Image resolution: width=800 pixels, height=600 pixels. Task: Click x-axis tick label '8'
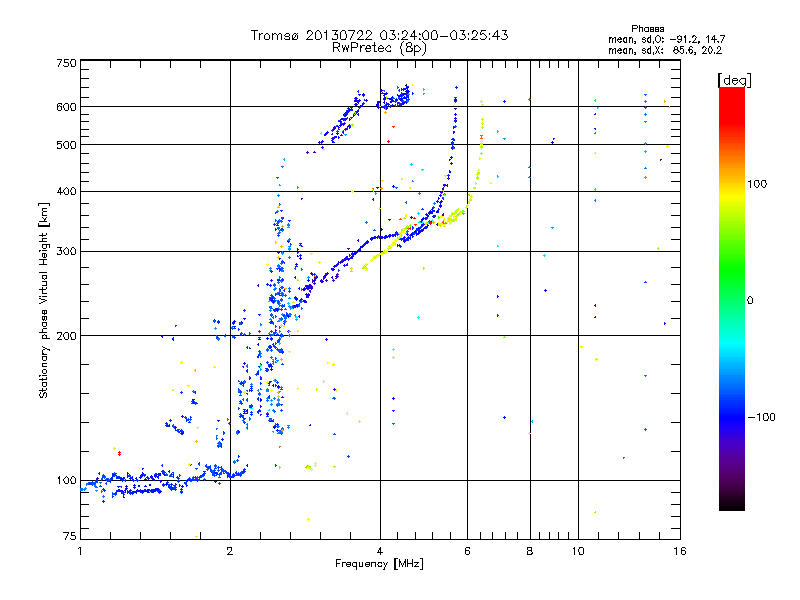tap(530, 551)
